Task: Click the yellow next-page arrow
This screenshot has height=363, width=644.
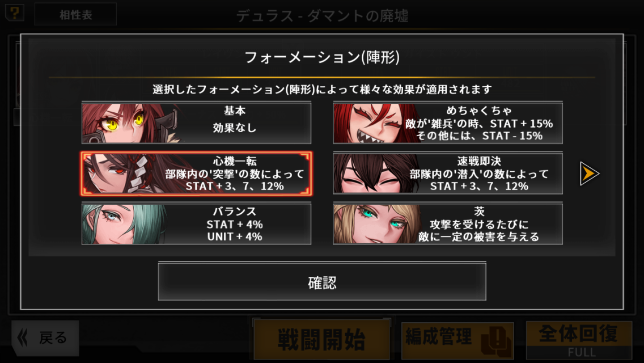Action: click(590, 174)
